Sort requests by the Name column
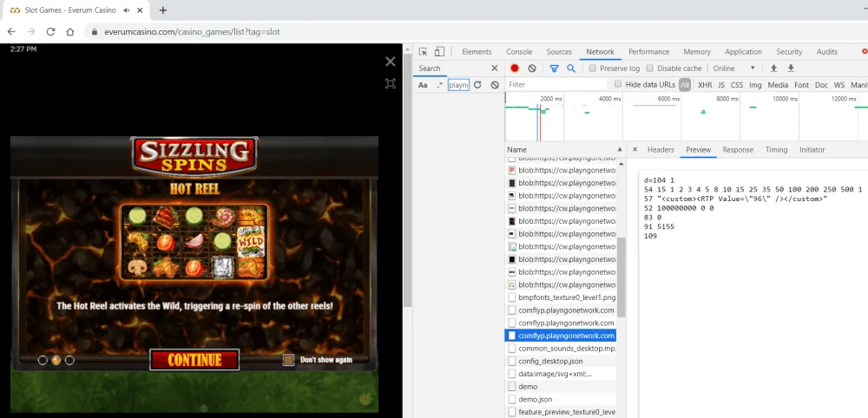Viewport: 868px width, 418px height. 565,150
